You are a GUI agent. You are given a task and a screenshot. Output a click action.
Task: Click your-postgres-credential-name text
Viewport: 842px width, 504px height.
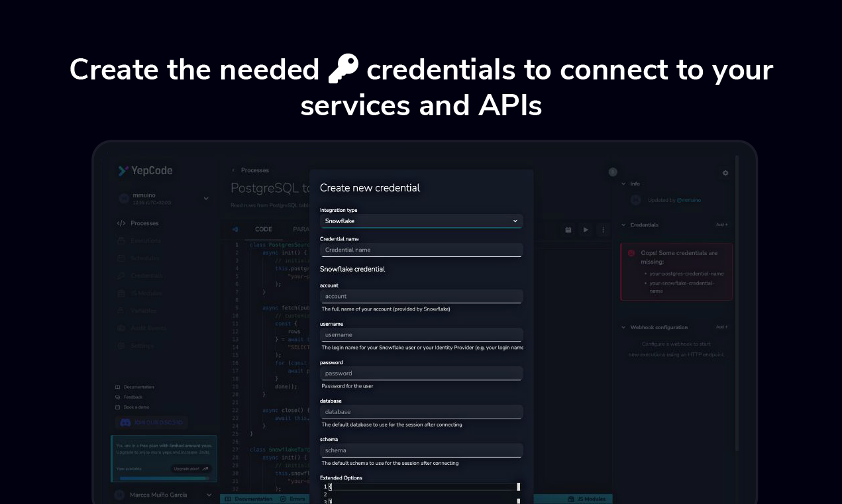pos(686,274)
